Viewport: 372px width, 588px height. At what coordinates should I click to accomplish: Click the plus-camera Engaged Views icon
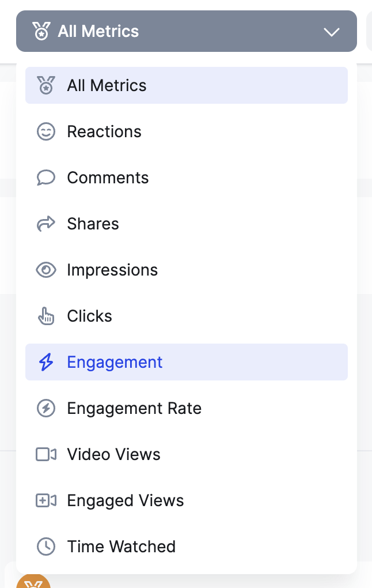coord(45,500)
